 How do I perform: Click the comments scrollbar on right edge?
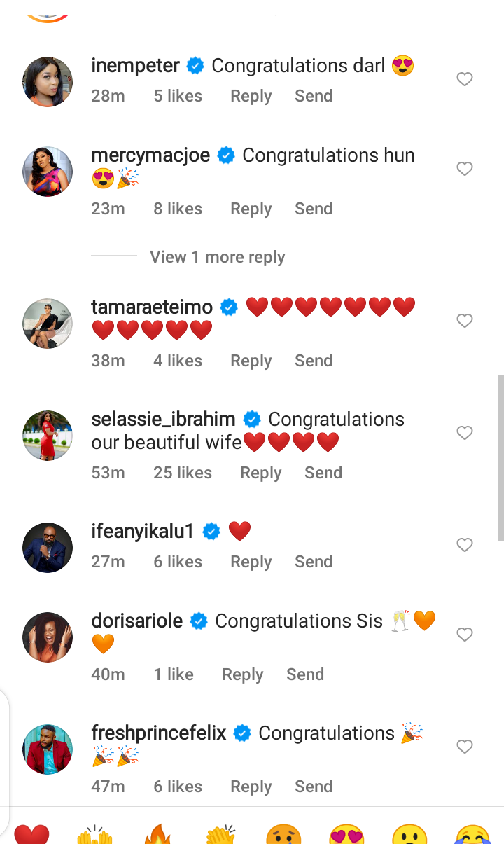pyautogui.click(x=500, y=457)
